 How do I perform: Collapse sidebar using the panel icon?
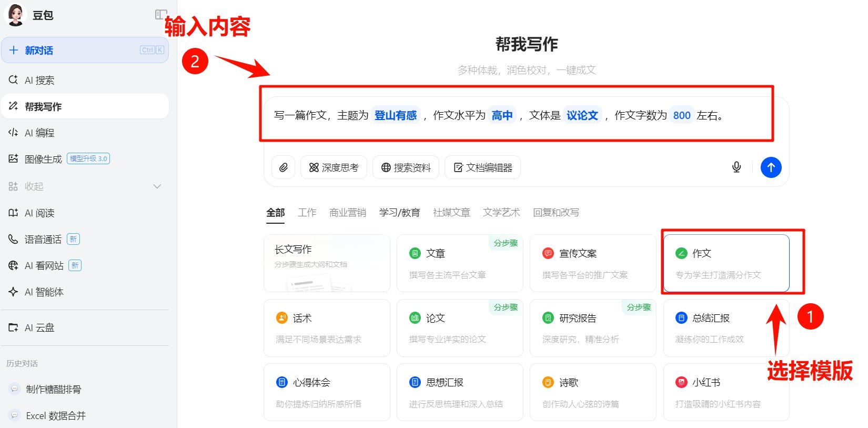[160, 15]
